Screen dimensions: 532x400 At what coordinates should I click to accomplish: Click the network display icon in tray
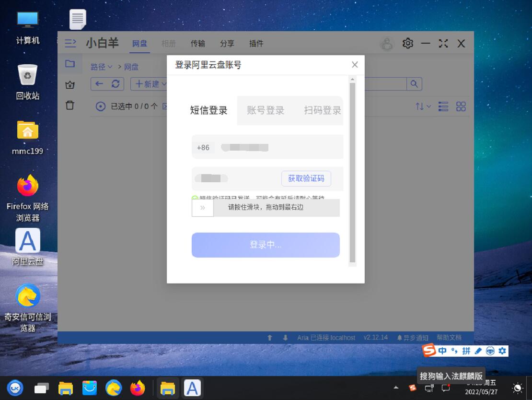coord(429,388)
